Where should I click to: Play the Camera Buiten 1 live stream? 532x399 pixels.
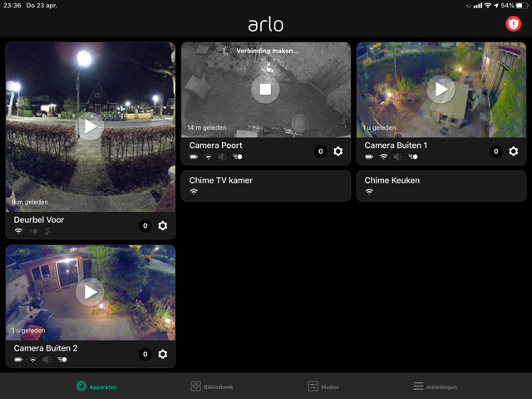(441, 89)
